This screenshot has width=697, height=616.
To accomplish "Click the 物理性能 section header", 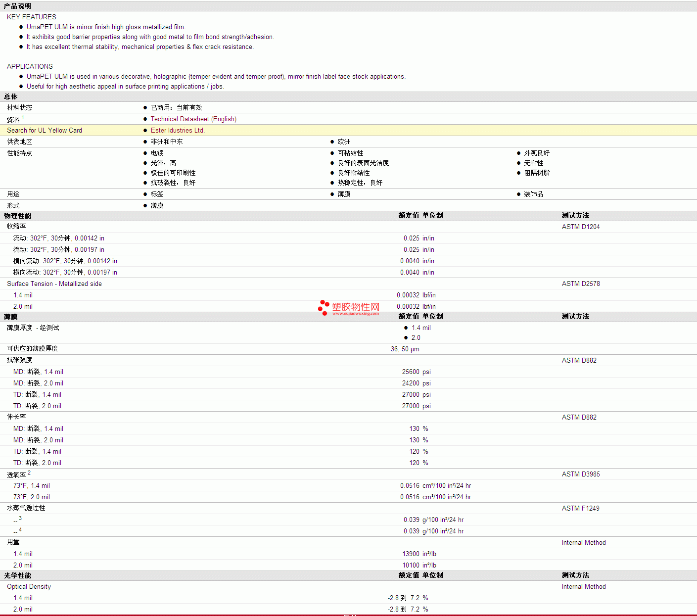I will 17,216.
